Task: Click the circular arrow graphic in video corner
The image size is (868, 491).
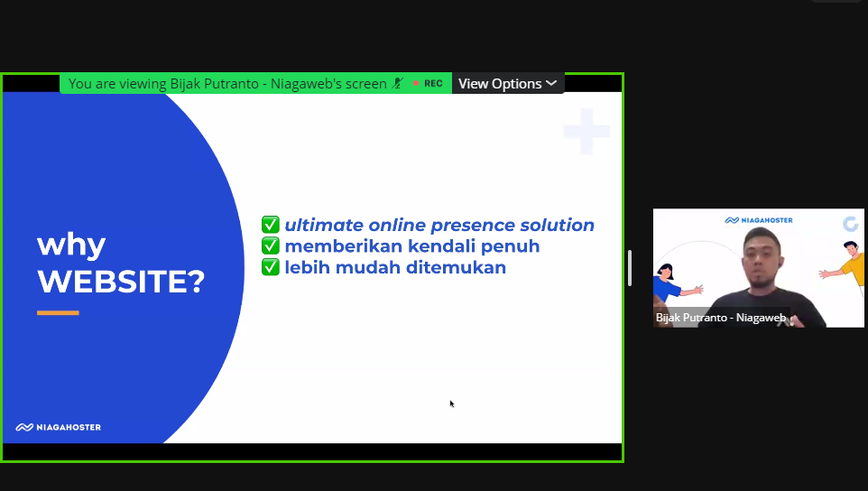Action: click(850, 224)
